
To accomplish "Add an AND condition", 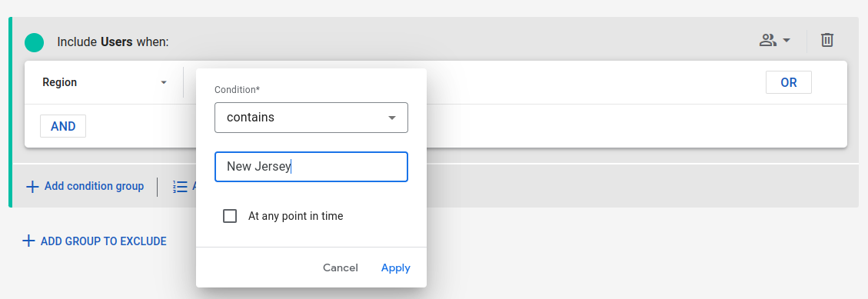I will [63, 126].
